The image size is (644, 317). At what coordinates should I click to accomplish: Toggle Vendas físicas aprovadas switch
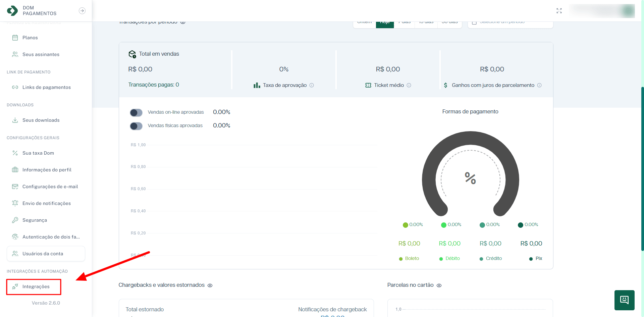click(x=136, y=126)
